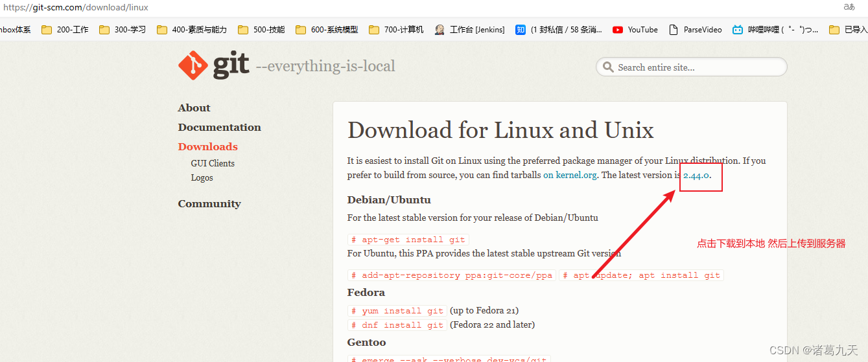Viewport: 868px width, 362px height.
Task: Open Logos under Downloads
Action: click(x=202, y=177)
